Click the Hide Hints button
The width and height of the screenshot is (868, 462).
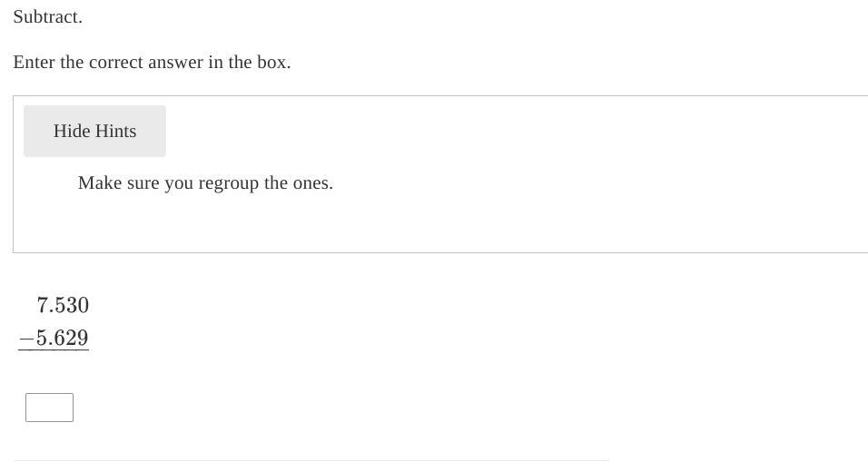[94, 131]
